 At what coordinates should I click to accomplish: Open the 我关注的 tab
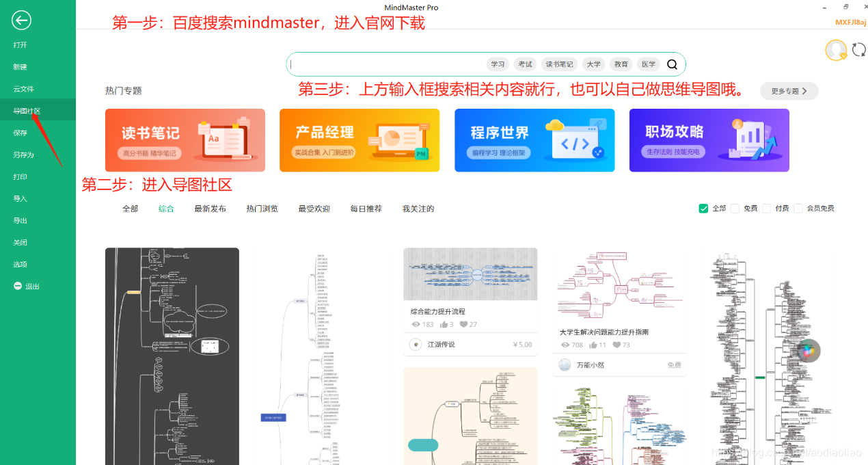[418, 209]
